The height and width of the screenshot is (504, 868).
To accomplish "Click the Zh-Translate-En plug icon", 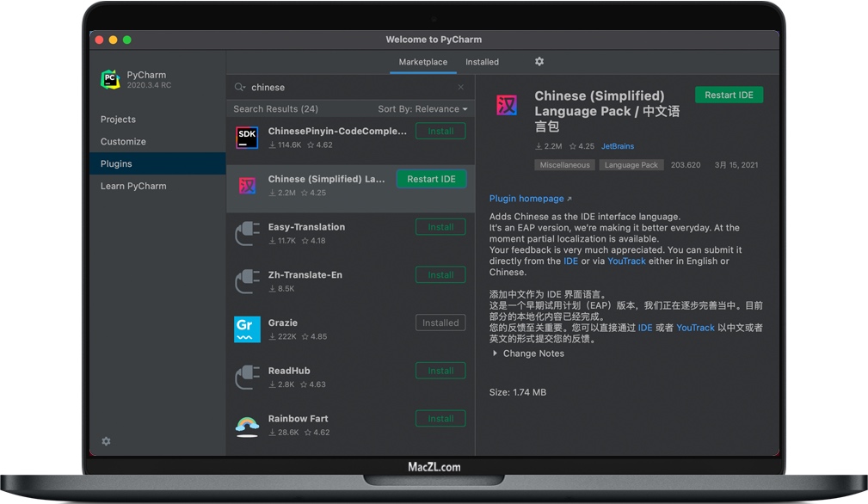I will click(247, 281).
